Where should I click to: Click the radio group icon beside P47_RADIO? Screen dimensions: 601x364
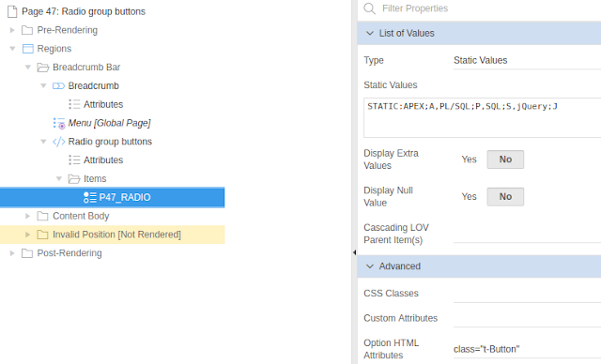coord(90,198)
